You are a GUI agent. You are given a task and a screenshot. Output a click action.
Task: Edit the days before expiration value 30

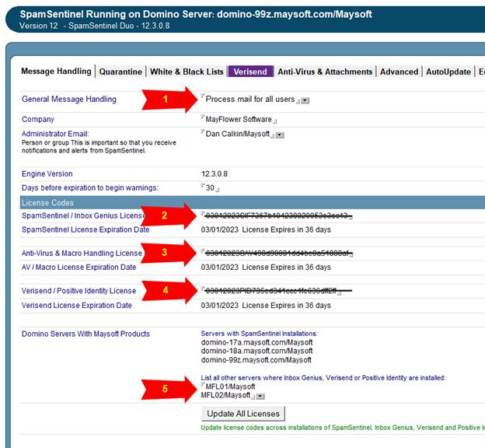click(210, 187)
